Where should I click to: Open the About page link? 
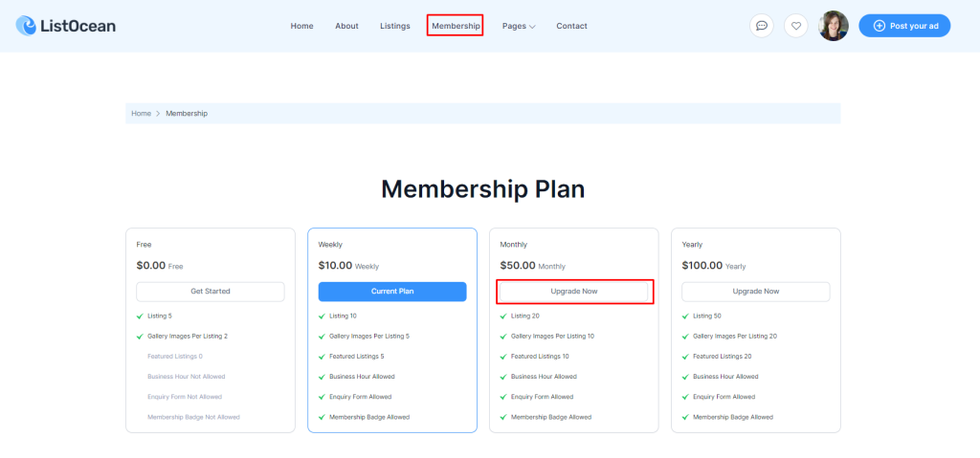346,26
